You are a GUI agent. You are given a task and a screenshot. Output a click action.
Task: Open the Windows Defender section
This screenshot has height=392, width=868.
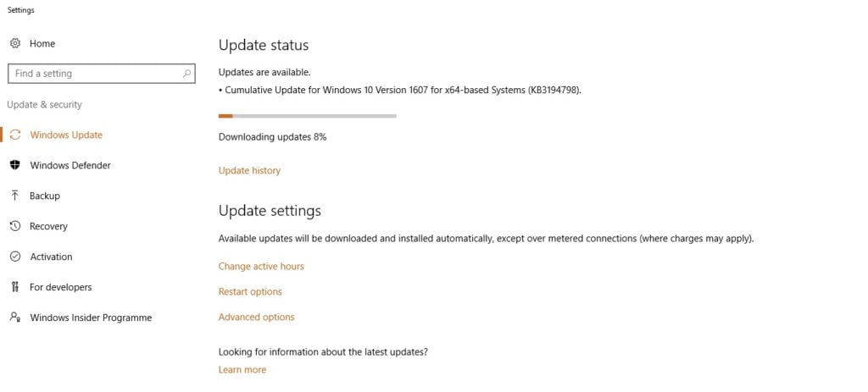[70, 165]
